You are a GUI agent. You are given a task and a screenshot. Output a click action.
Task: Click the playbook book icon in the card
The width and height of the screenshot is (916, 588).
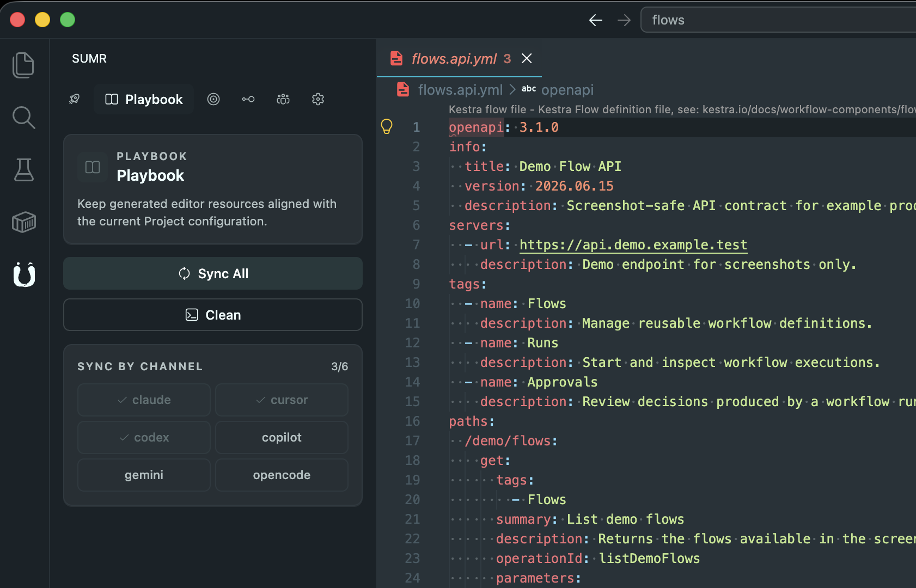[93, 167]
